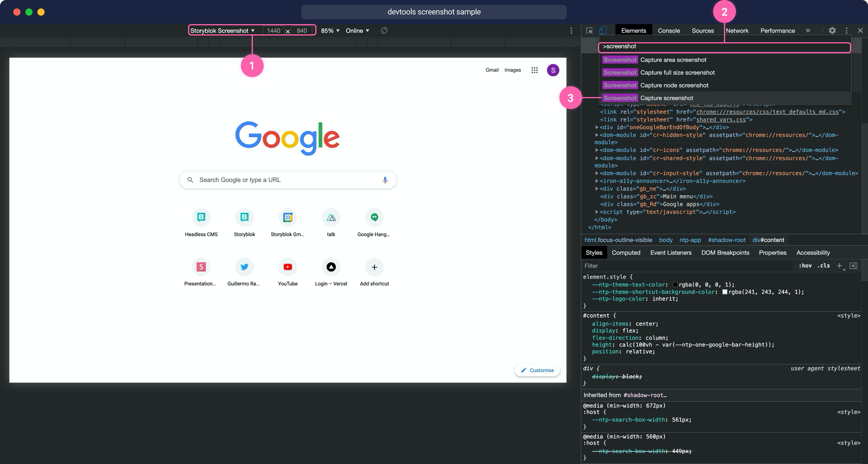Open the YouTube shortcut
Viewport: 868px width, 464px height.
288,272
